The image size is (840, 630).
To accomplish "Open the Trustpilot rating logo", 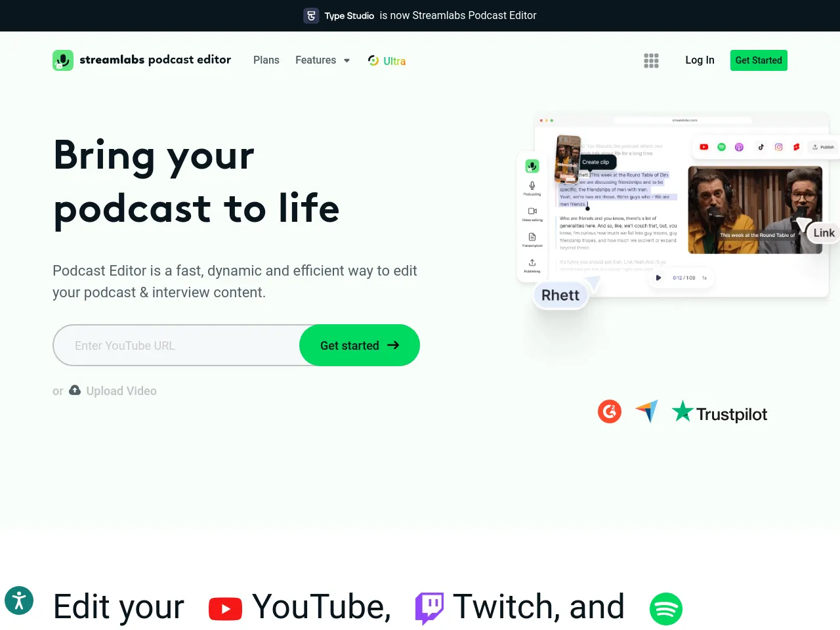I will pos(719,413).
